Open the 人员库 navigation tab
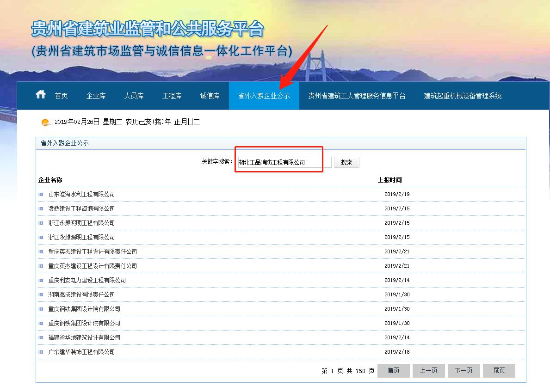Viewport: 550px width, 392px height. pyautogui.click(x=134, y=96)
